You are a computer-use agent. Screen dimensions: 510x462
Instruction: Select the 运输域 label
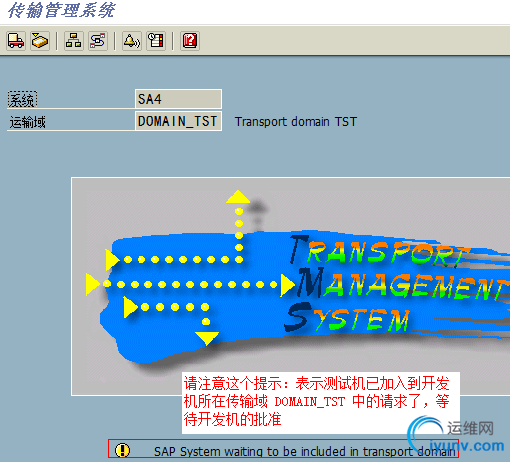click(28, 122)
